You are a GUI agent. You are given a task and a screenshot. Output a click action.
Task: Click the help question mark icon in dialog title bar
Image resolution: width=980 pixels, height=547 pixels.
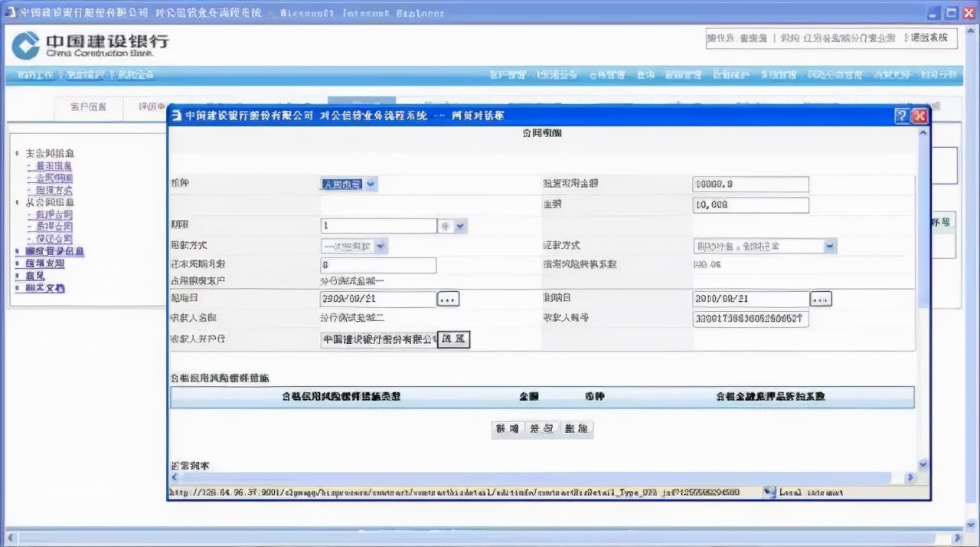pos(902,116)
